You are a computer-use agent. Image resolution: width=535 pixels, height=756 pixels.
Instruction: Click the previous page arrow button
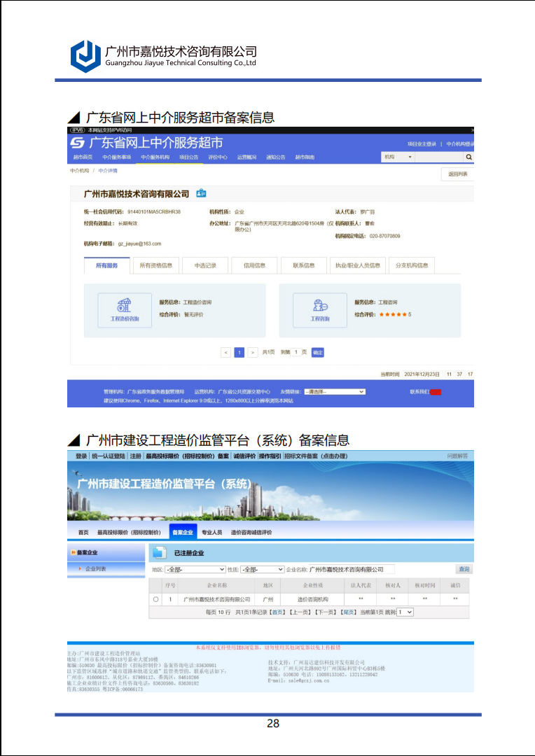coord(225,352)
